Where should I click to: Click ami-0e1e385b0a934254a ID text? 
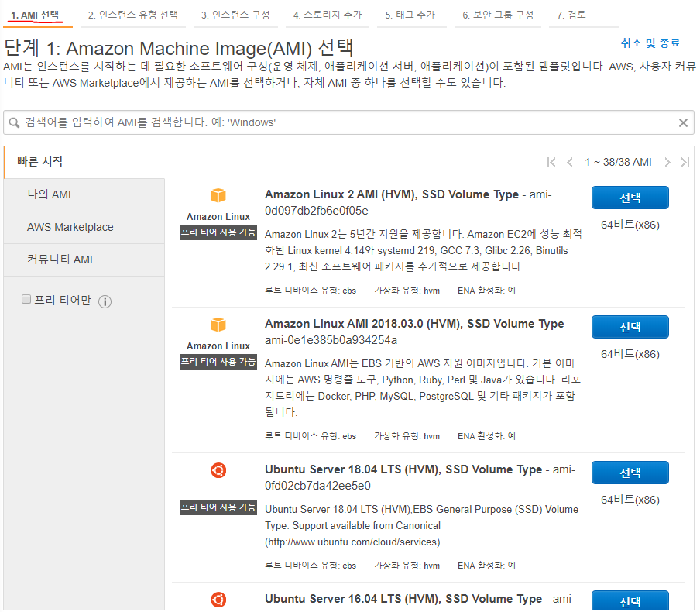[x=331, y=340]
